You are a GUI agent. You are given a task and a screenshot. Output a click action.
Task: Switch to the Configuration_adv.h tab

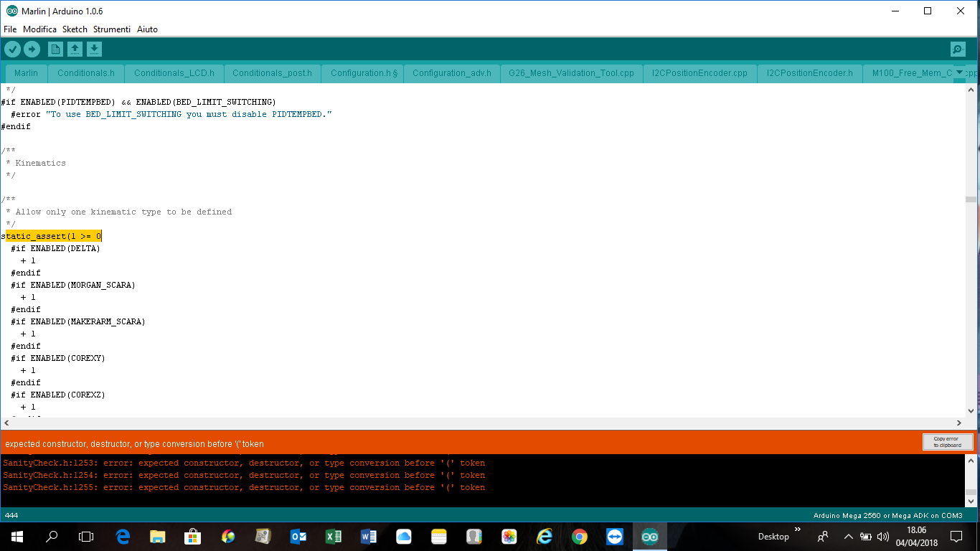[451, 73]
